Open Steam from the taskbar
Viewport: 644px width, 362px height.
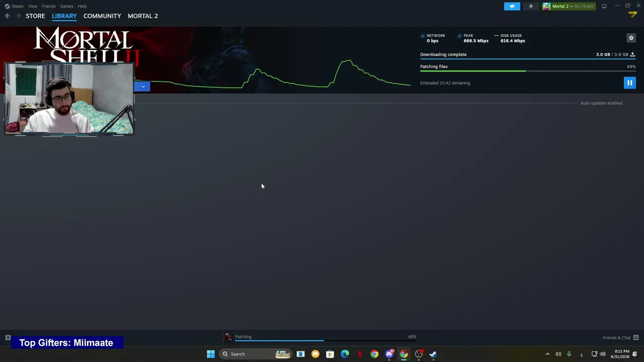tap(433, 354)
